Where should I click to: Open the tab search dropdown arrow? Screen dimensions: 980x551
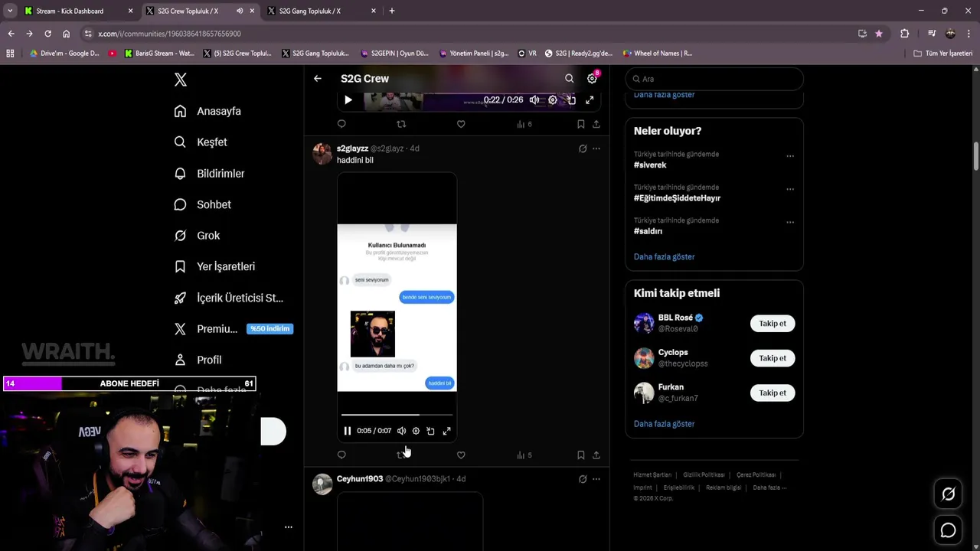10,11
